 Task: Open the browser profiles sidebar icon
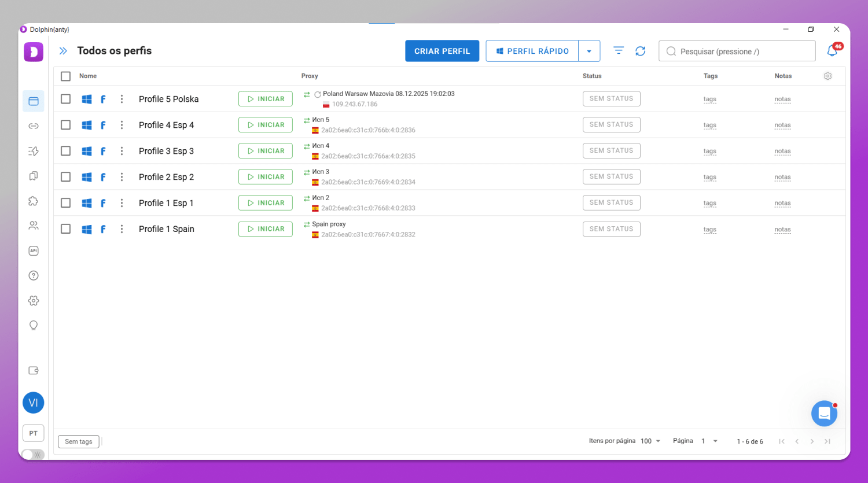(x=34, y=101)
